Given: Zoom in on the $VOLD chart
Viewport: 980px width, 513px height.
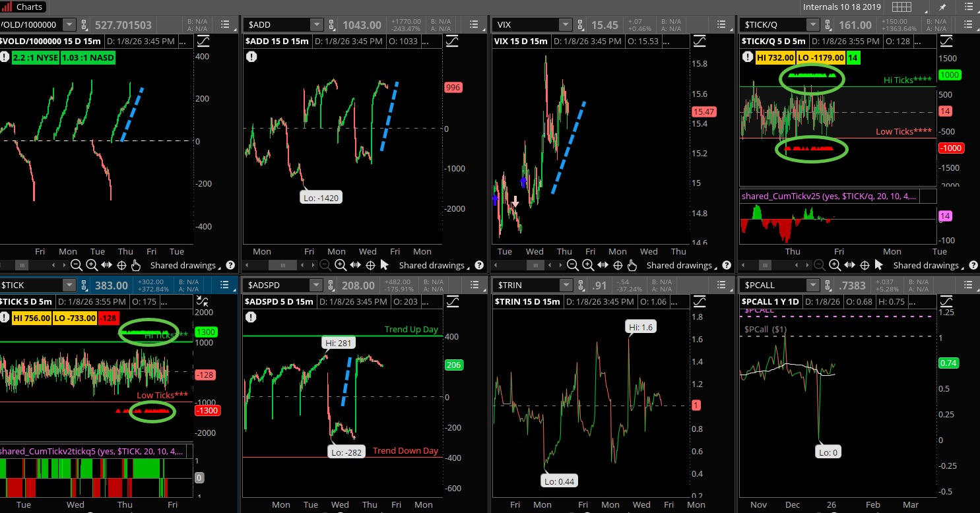Looking at the screenshot, I should (92, 265).
